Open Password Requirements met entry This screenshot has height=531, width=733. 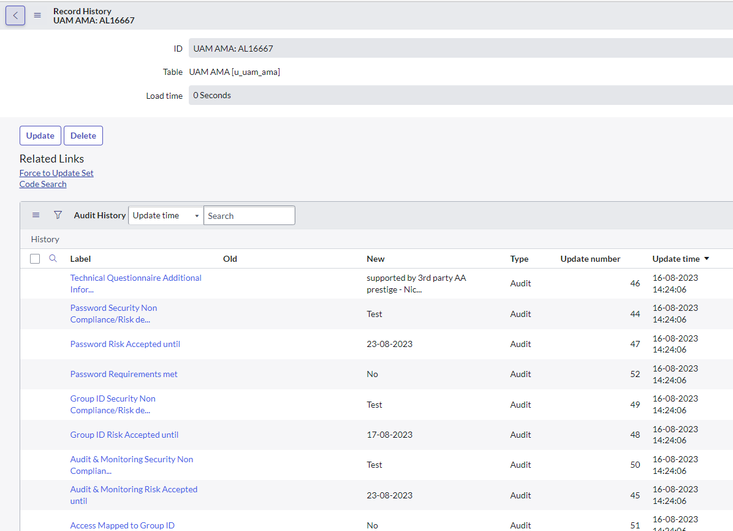click(123, 374)
